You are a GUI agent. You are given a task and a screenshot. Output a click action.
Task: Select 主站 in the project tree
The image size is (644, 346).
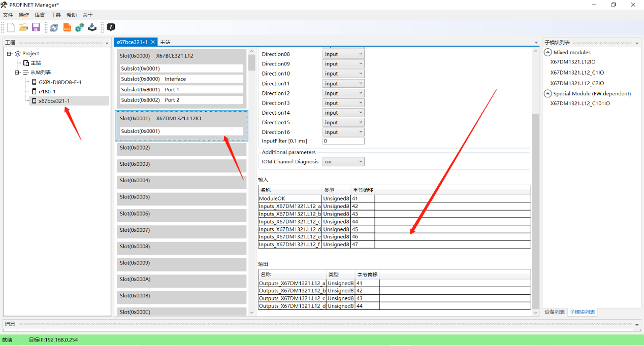tap(36, 63)
